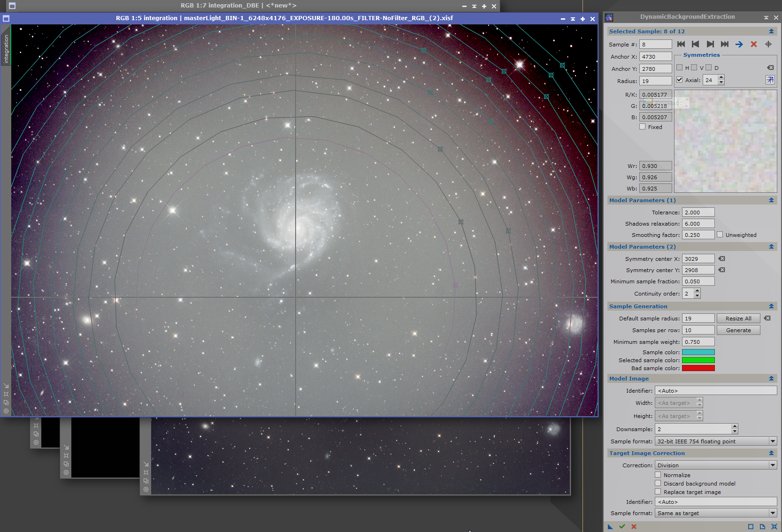Open Correction dropdown showing Division

[x=716, y=465]
